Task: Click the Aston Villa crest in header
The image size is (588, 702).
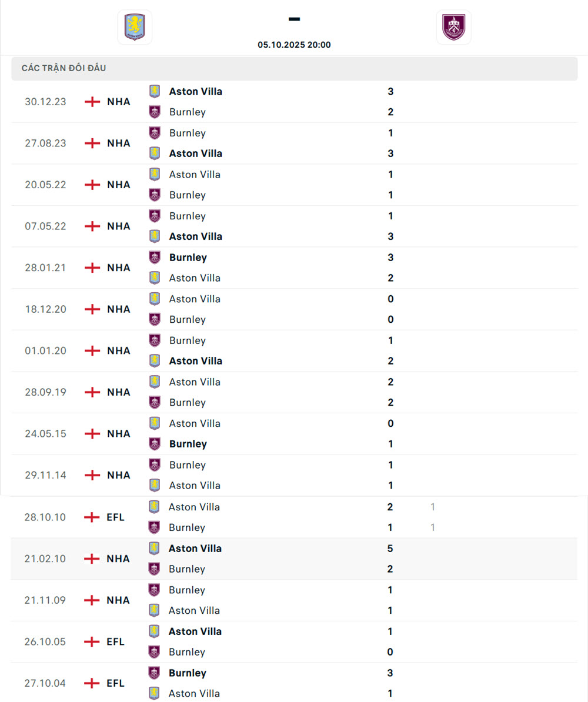Action: [135, 27]
